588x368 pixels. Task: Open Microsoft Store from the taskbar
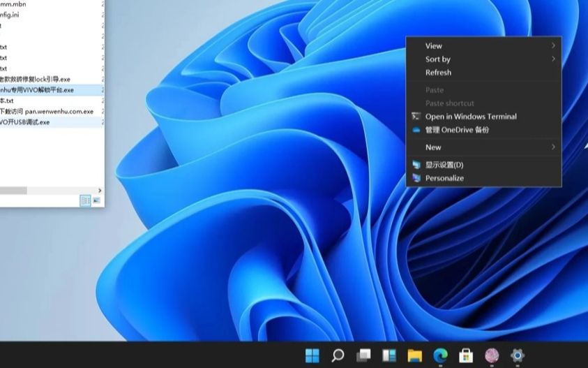466,355
